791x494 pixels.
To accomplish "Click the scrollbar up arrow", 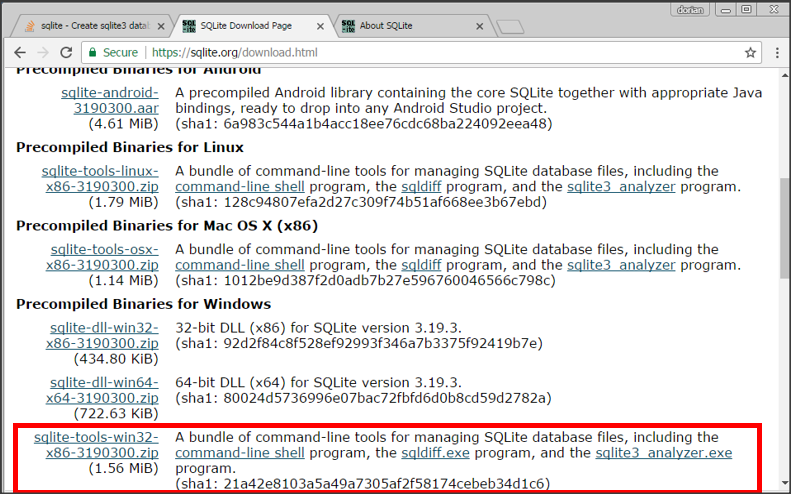I will (785, 75).
